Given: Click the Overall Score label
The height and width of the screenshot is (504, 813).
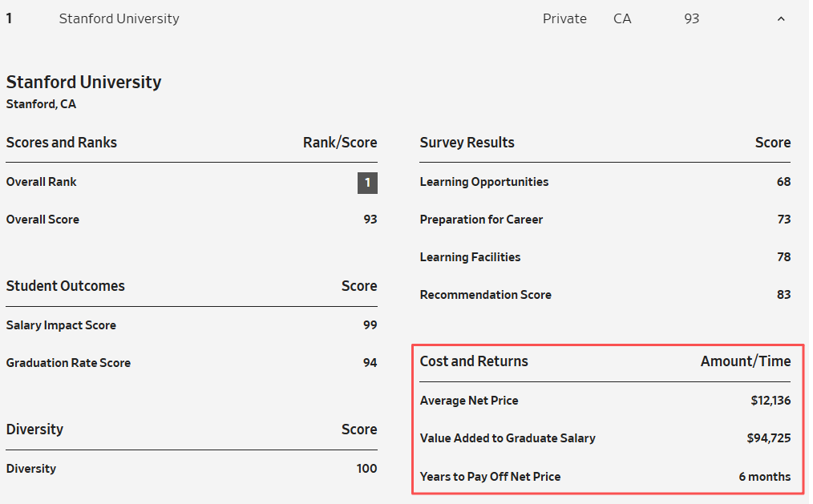Looking at the screenshot, I should tap(42, 220).
